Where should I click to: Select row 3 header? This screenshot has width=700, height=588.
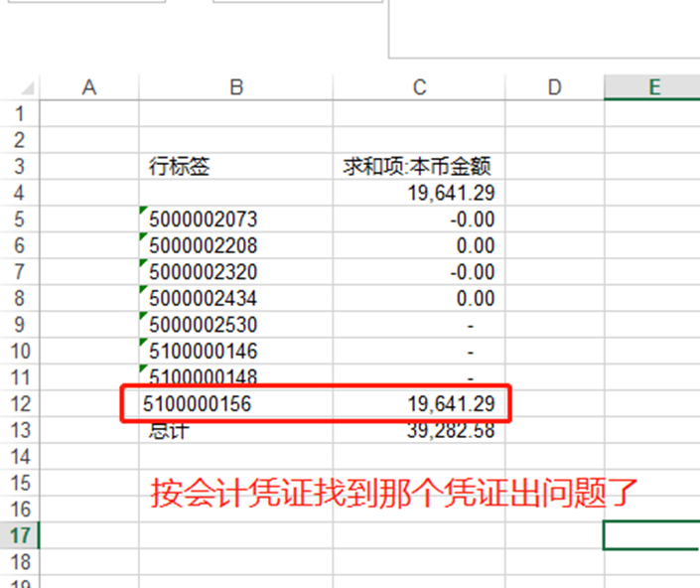coord(20,166)
